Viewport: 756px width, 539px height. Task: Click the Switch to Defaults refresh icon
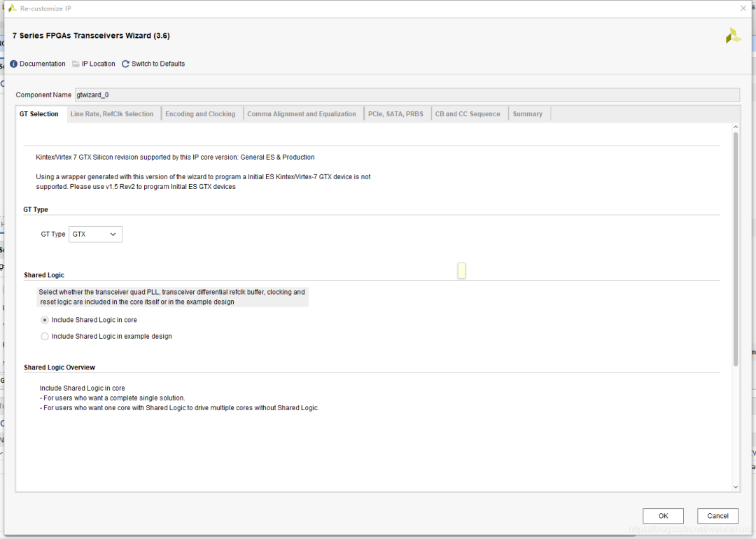125,64
